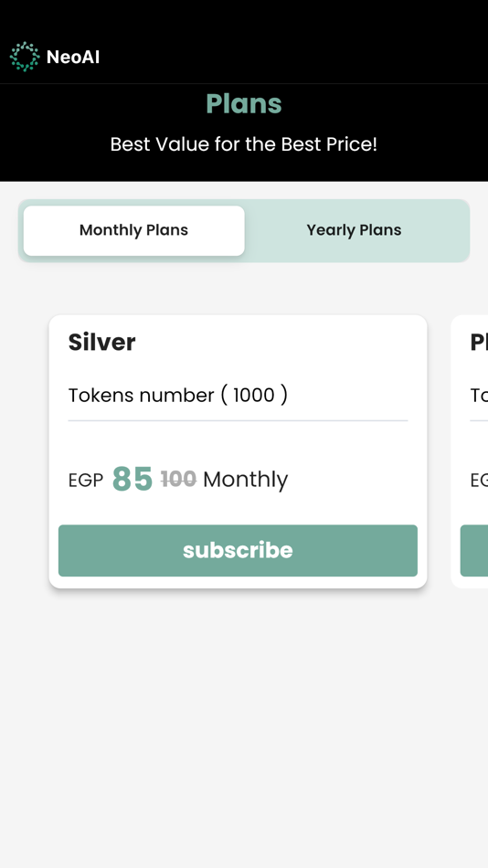The height and width of the screenshot is (868, 488).
Task: Click the Plans page heading
Action: tap(244, 103)
